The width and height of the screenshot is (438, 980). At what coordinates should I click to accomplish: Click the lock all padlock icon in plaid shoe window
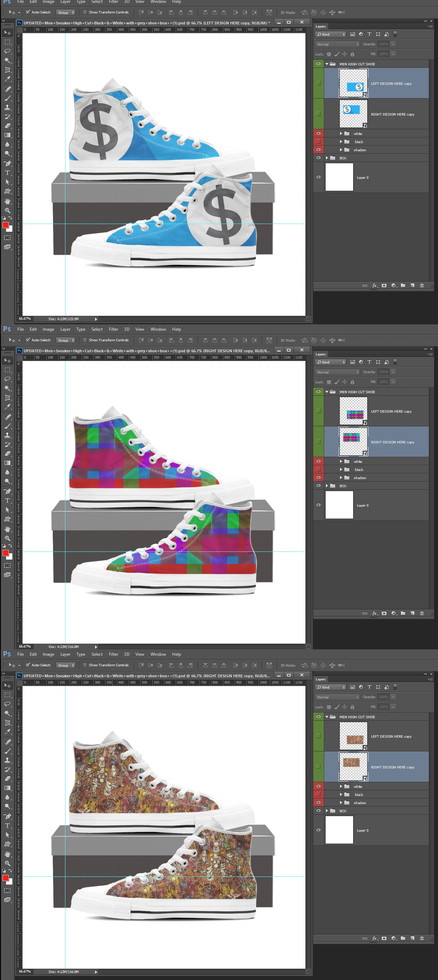352,382
